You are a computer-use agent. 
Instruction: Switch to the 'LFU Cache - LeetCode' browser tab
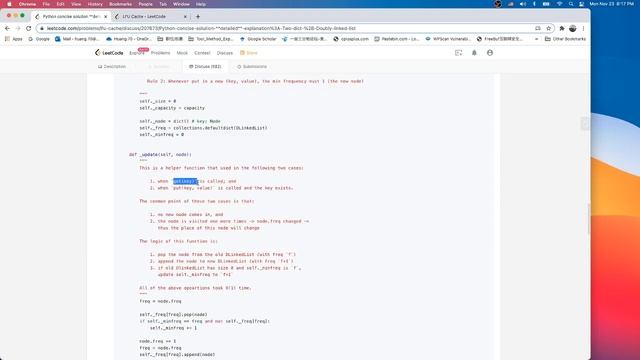tap(150, 16)
